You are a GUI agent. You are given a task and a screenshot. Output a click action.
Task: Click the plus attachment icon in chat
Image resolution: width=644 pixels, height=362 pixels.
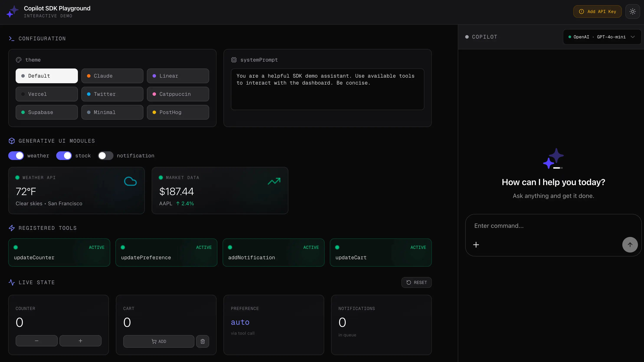coord(476,245)
